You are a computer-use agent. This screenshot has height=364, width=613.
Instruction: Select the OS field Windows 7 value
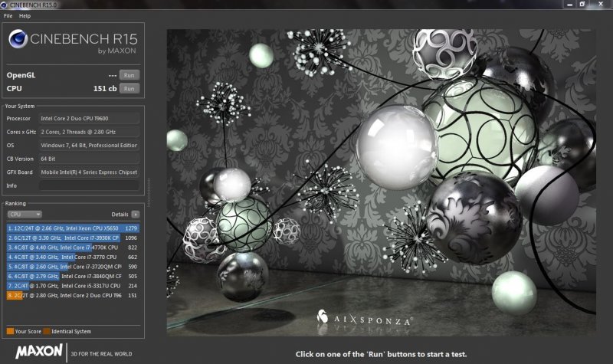pyautogui.click(x=89, y=145)
